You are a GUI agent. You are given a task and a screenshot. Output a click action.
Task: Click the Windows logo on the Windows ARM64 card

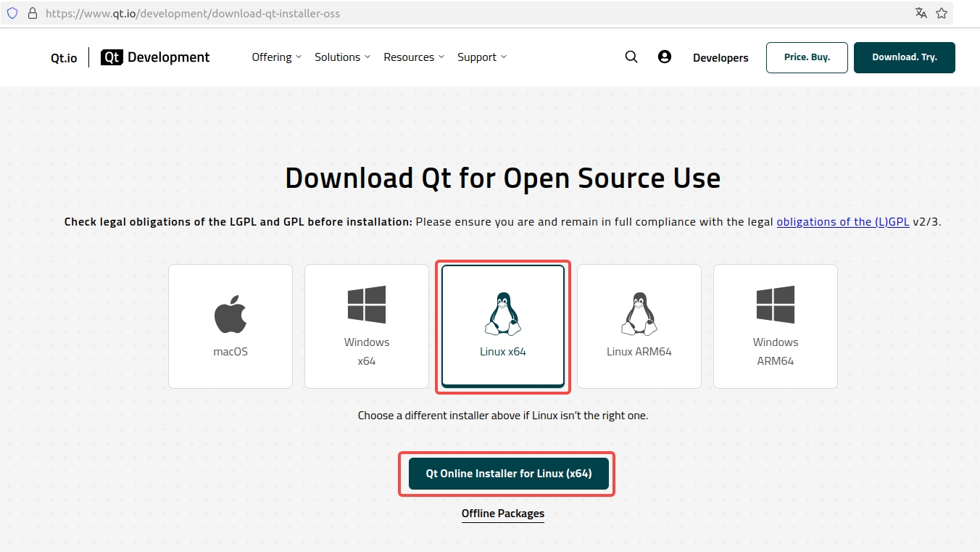point(775,304)
